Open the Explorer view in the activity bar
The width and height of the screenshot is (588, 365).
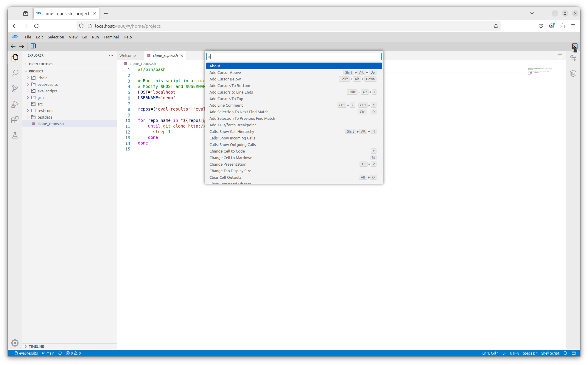[15, 58]
